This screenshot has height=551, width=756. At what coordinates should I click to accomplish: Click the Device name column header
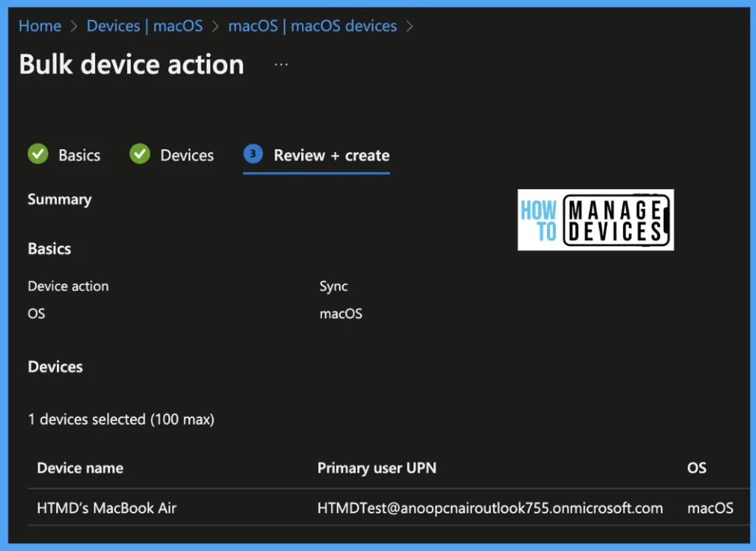pos(80,468)
